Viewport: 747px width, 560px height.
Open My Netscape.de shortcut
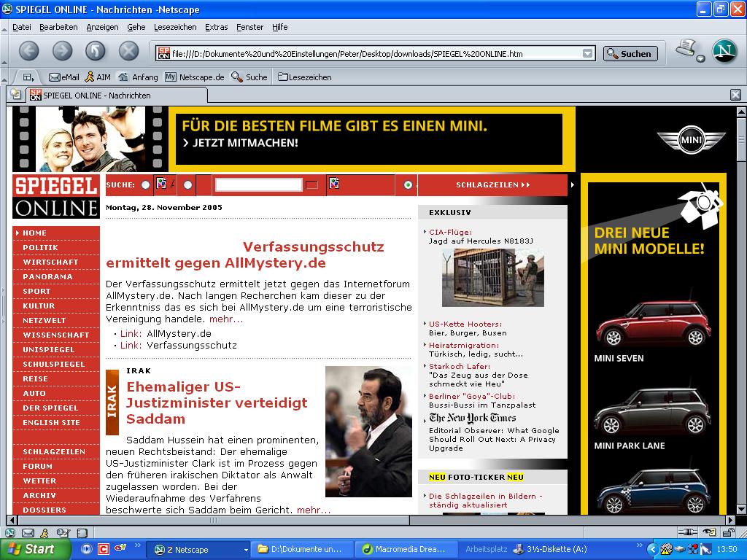click(194, 77)
